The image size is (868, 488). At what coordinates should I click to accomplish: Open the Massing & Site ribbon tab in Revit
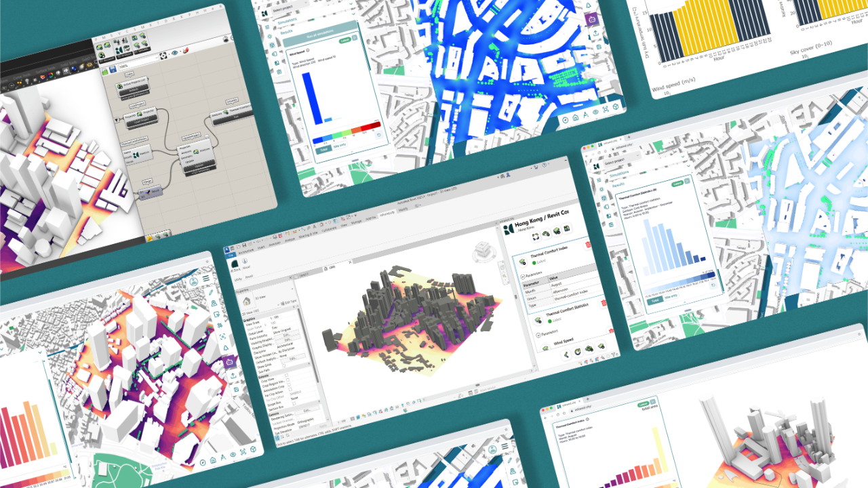point(308,235)
